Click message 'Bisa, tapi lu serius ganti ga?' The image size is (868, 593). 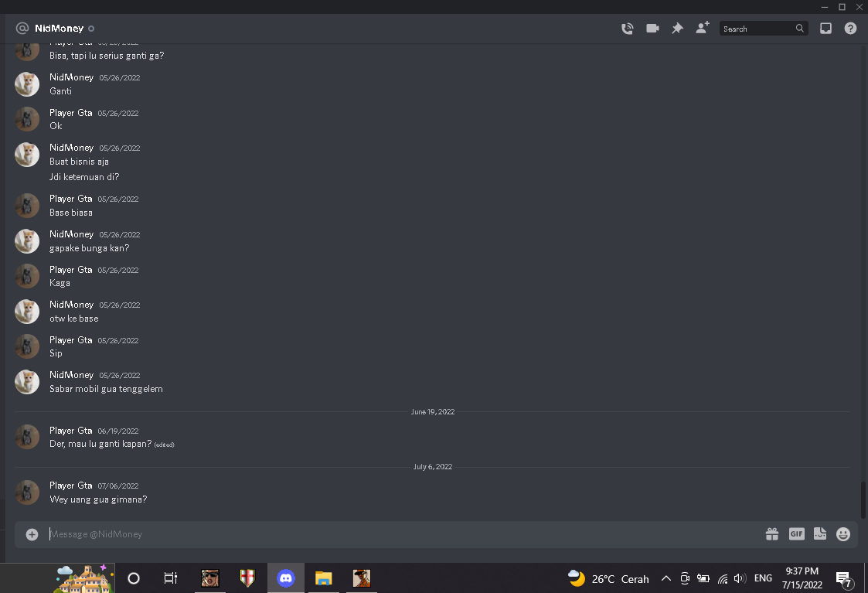(x=107, y=56)
